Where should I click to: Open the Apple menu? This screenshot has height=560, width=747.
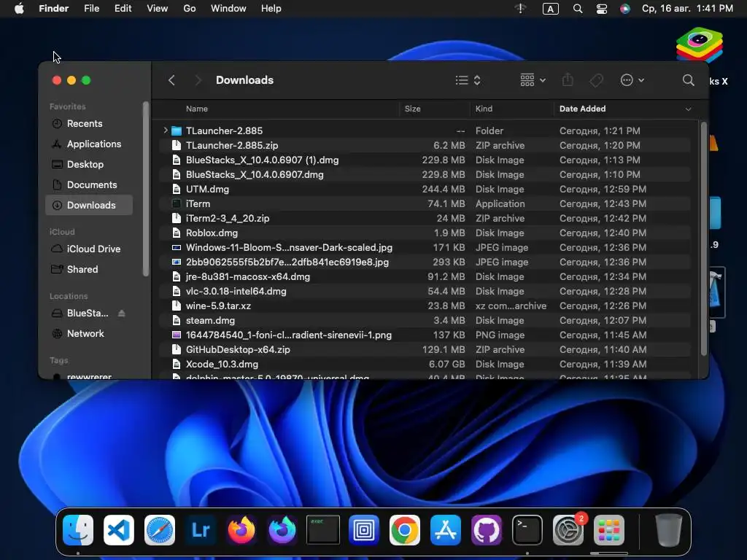19,9
